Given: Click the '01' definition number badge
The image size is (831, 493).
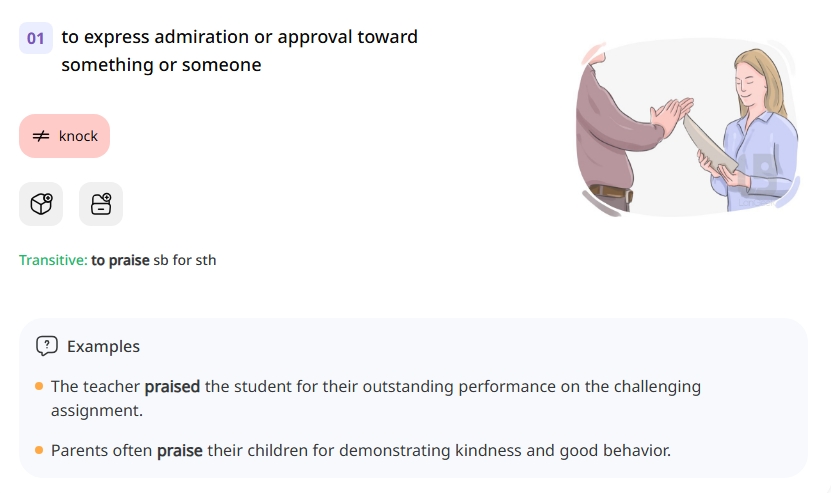Looking at the screenshot, I should (x=36, y=39).
